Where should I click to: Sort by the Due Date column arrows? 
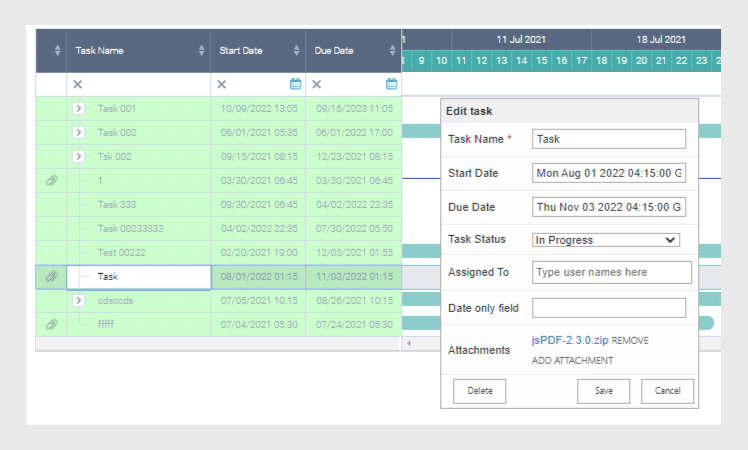click(392, 50)
